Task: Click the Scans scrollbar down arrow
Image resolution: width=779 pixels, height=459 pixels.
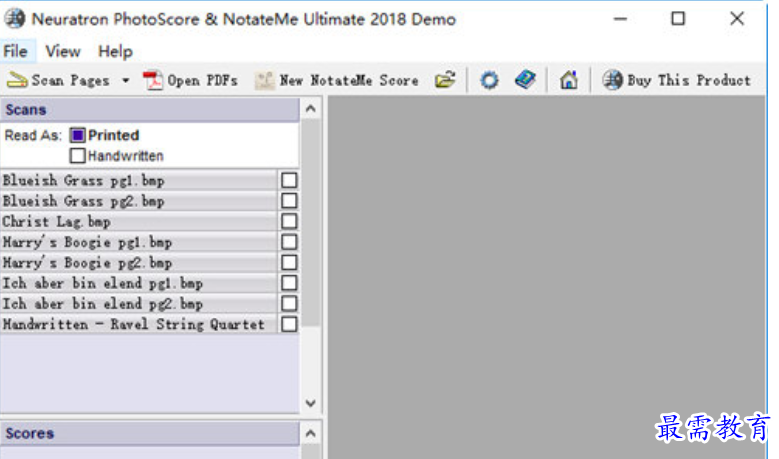Action: click(x=311, y=403)
